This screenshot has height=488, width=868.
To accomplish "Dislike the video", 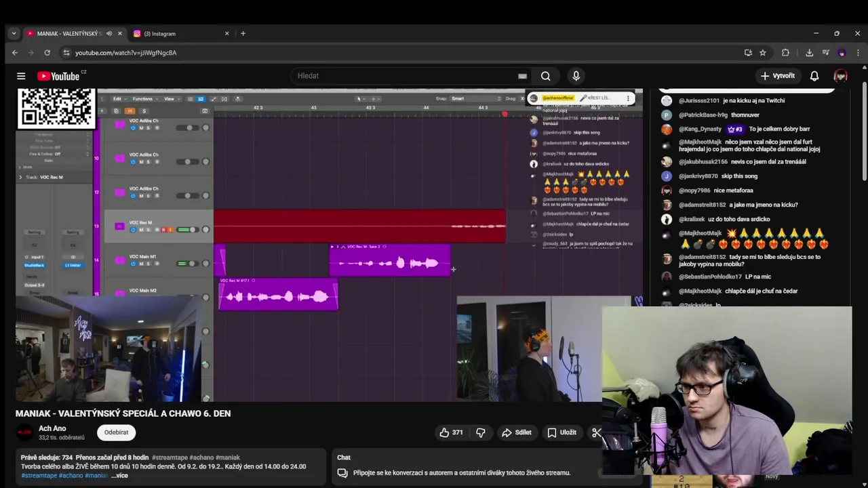I will (481, 432).
